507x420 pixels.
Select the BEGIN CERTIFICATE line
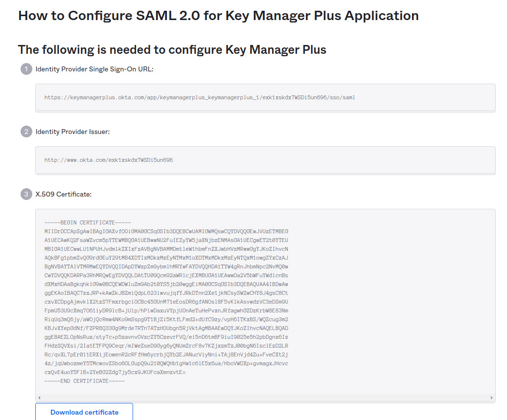(88, 222)
